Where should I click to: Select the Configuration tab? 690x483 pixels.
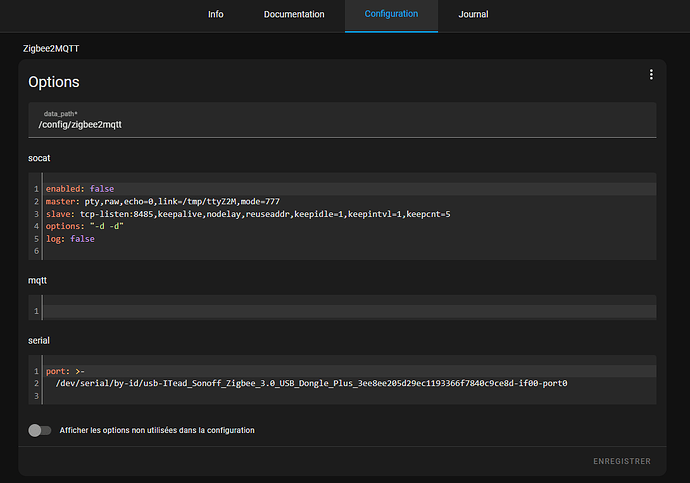[x=391, y=14]
